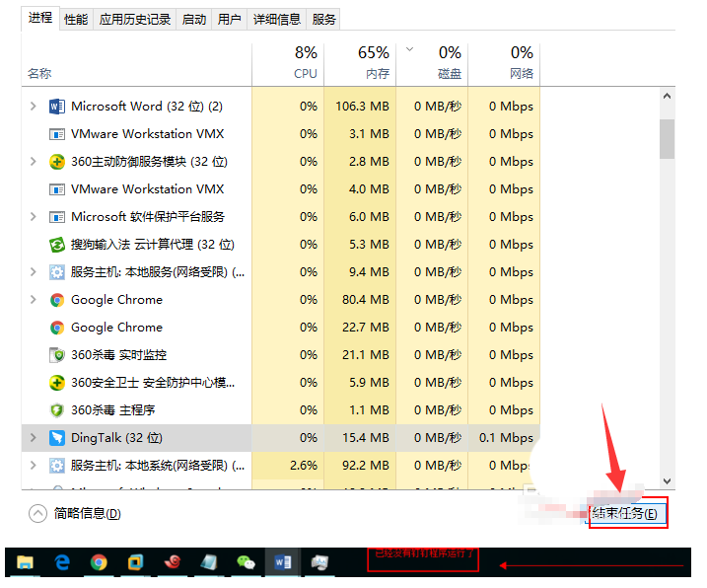707x588 pixels.
Task: Sort processes by 磁盘 column
Action: pos(432,65)
